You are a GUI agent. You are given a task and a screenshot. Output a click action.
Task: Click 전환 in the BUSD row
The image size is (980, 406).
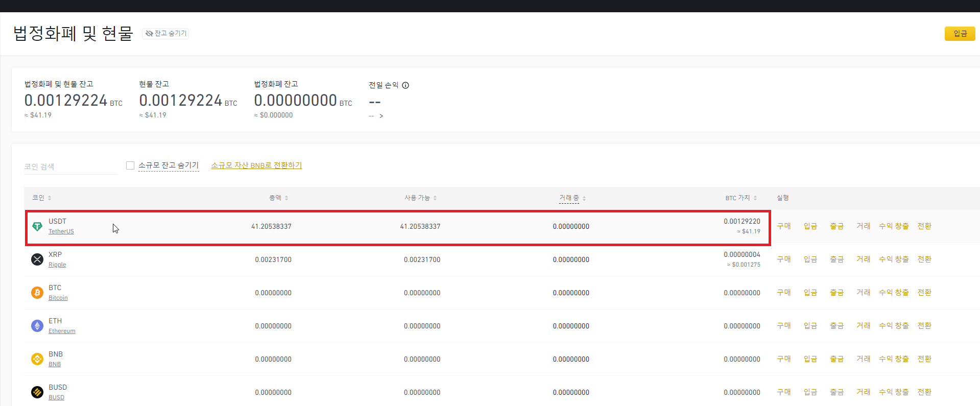pyautogui.click(x=924, y=392)
